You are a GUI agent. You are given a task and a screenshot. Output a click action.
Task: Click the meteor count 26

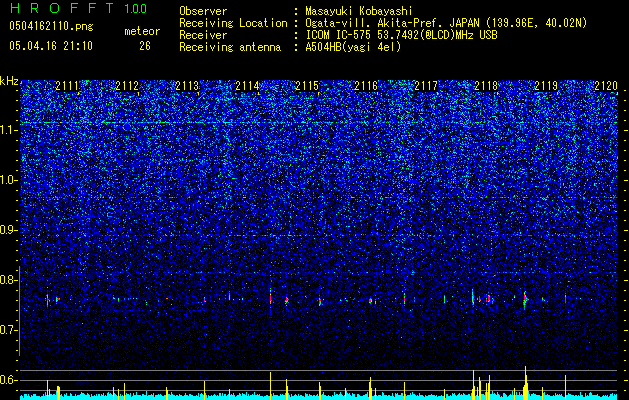pos(145,46)
